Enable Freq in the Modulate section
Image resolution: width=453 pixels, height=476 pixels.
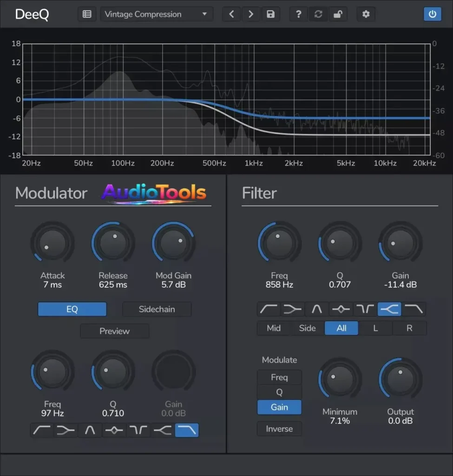point(279,377)
